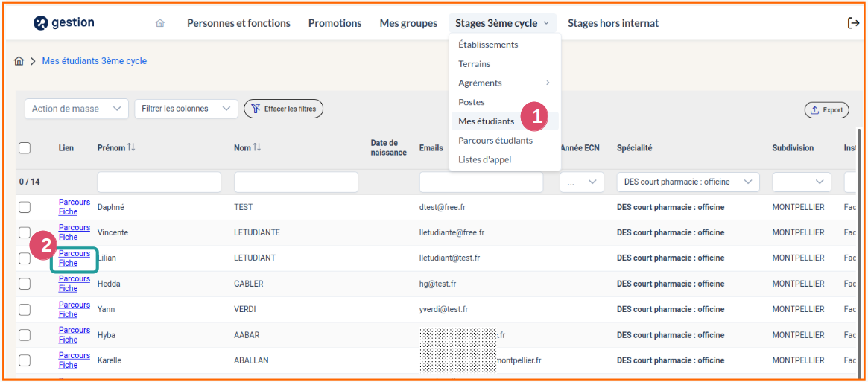Click the name VERDI cell

244,310
